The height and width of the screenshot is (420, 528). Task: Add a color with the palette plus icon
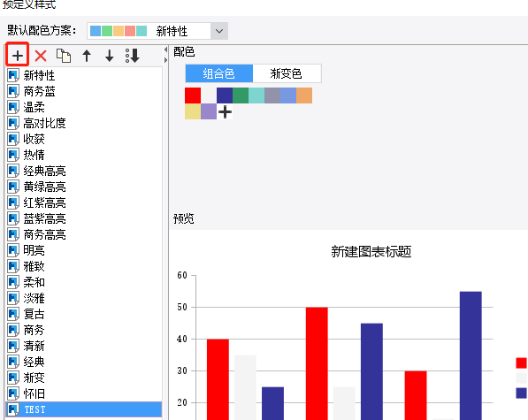point(225,111)
